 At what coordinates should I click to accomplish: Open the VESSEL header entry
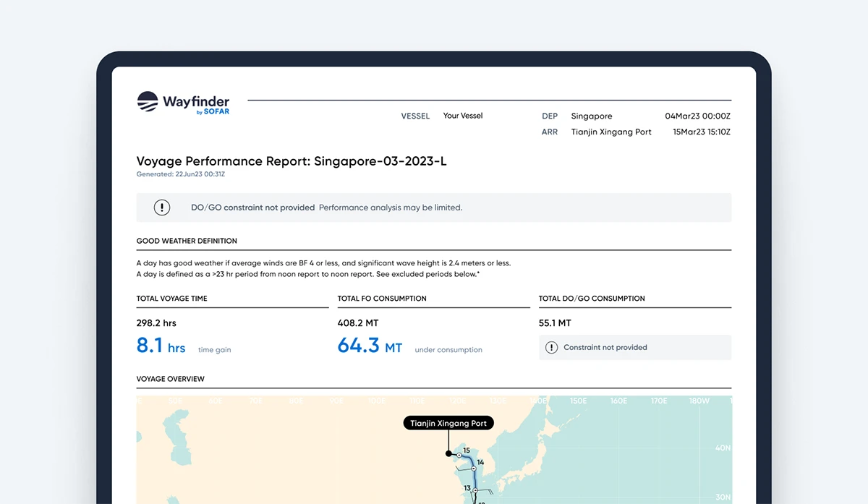tap(415, 116)
